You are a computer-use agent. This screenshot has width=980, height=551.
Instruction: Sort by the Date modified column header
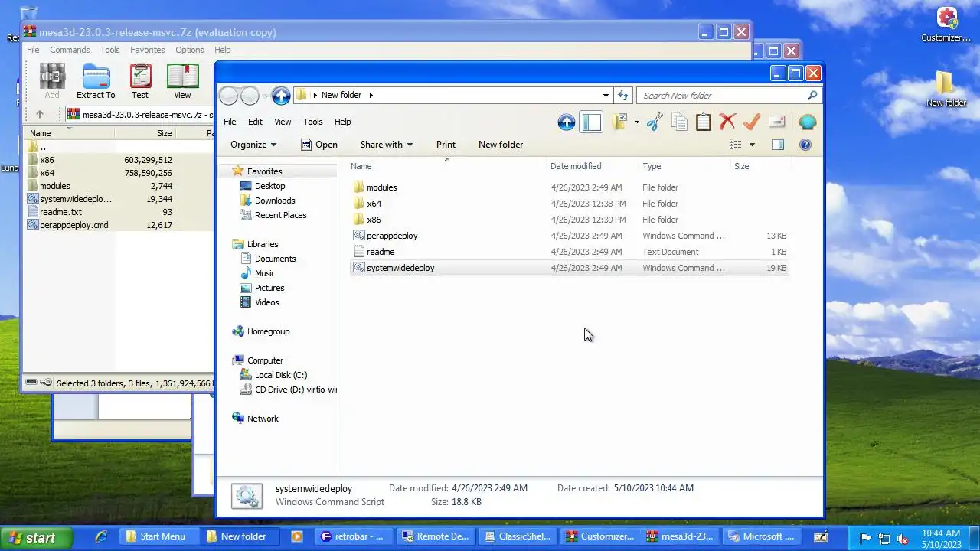click(593, 166)
